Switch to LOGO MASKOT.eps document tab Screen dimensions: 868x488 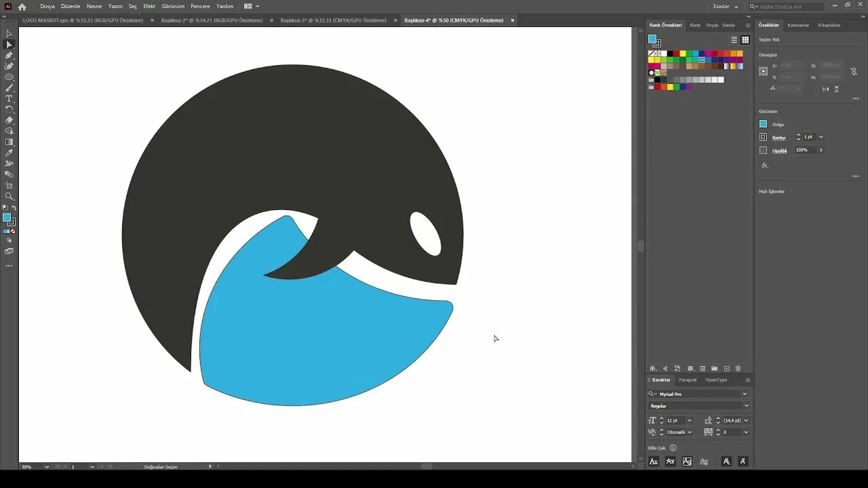click(83, 20)
